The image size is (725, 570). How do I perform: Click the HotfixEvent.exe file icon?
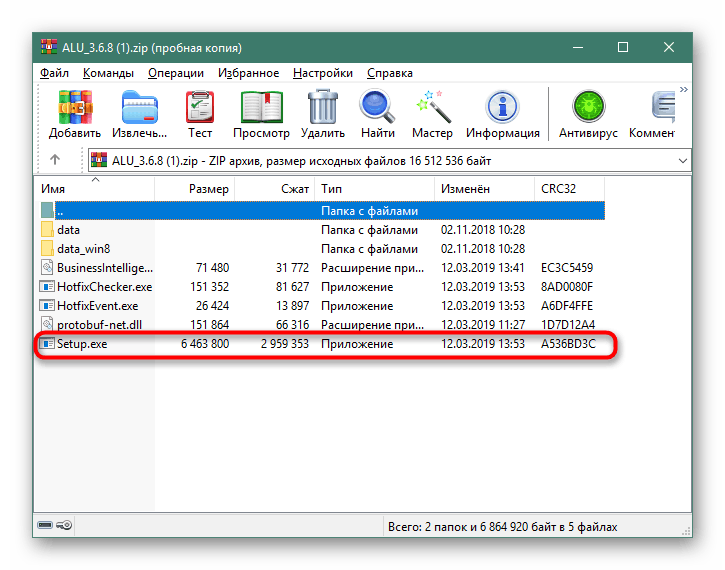click(47, 306)
